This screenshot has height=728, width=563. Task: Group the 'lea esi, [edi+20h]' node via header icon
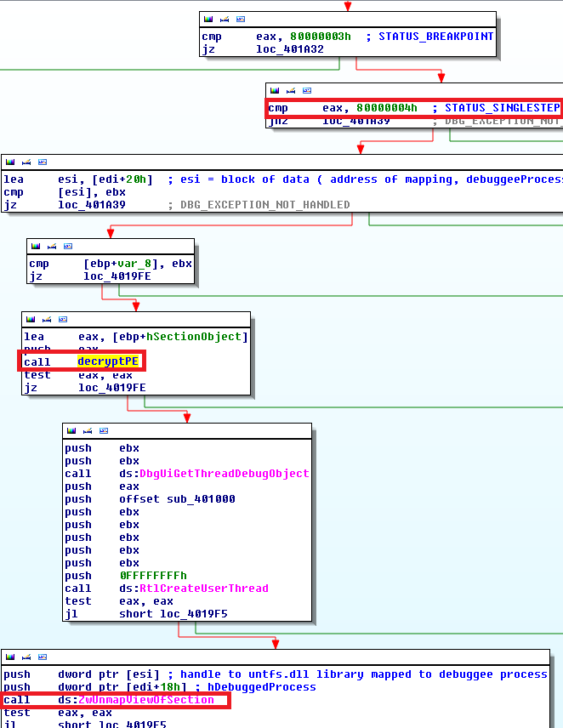pyautogui.click(x=43, y=162)
